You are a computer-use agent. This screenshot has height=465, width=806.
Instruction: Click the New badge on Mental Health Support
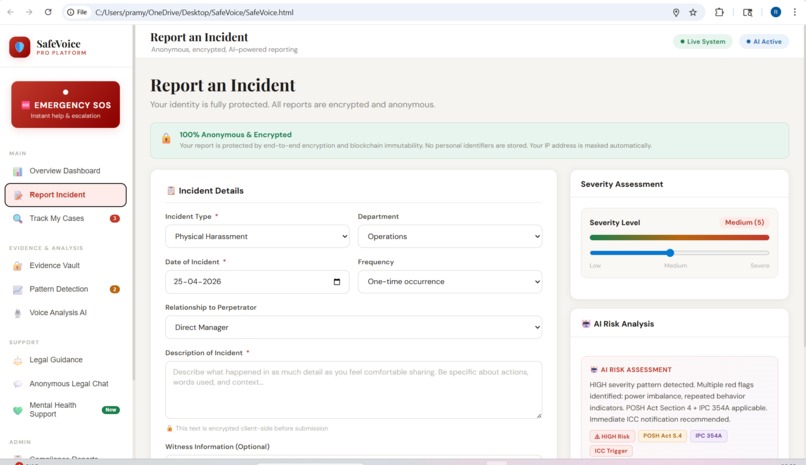click(x=111, y=410)
